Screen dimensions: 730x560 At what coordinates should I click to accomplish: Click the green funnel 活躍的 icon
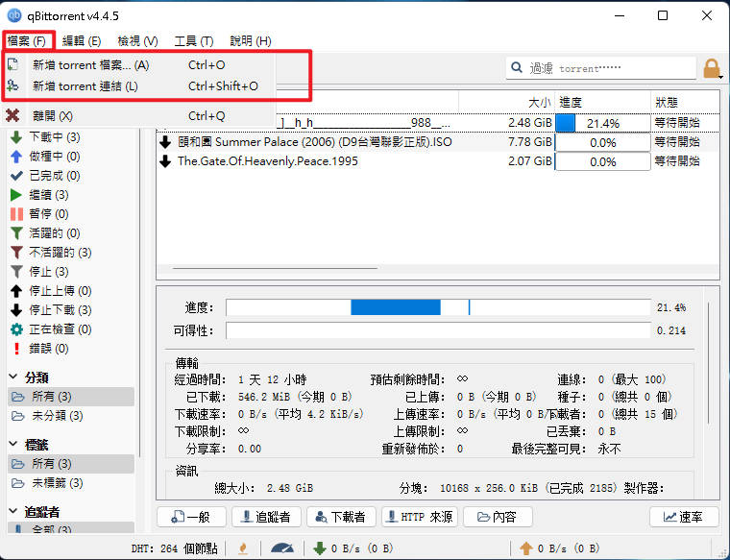pyautogui.click(x=16, y=233)
